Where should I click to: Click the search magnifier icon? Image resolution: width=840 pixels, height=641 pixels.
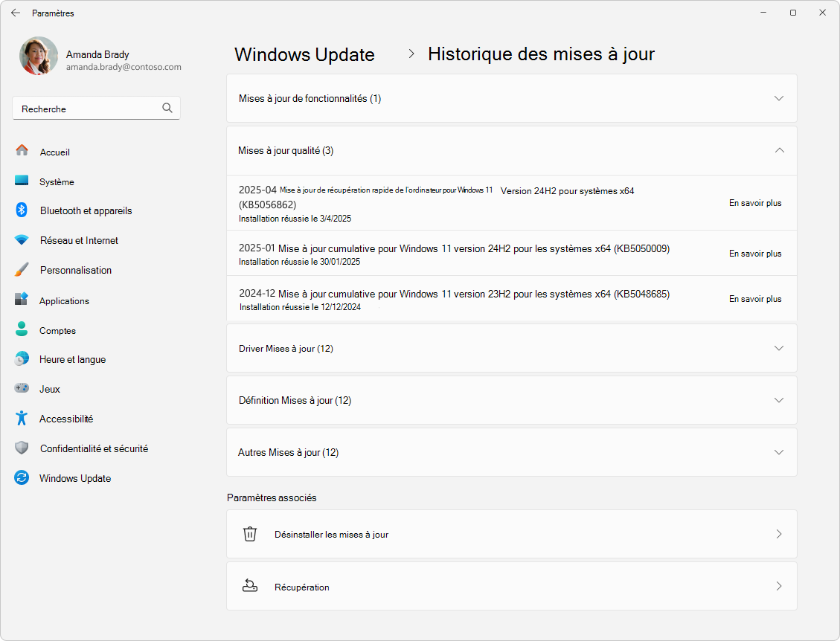point(167,108)
